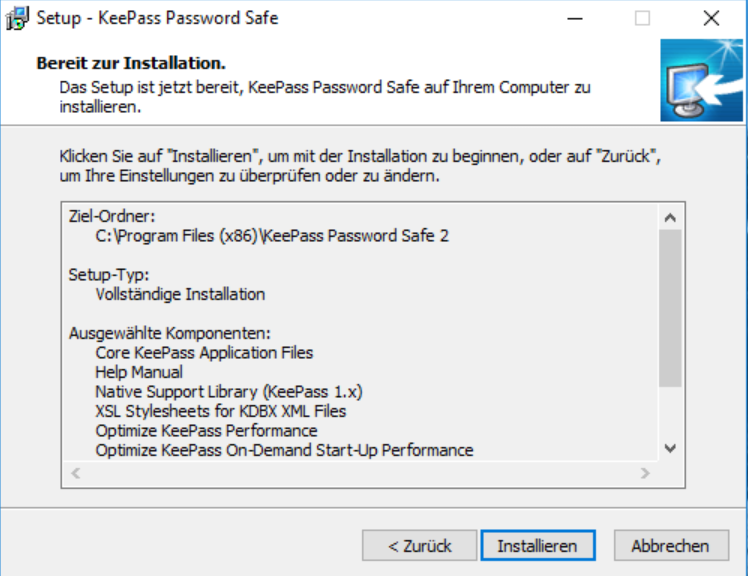Click the "Help Manual" component line
Screen dimensions: 748x576
point(139,372)
